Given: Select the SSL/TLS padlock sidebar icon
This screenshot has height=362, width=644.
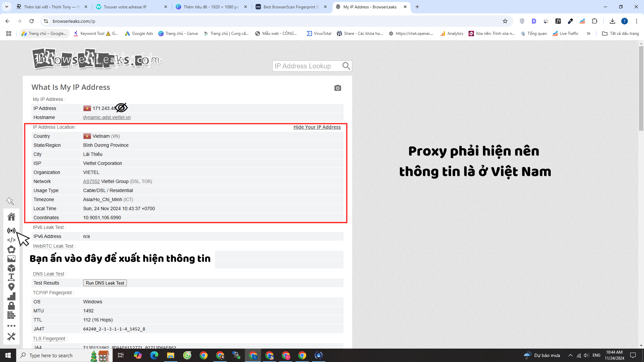Looking at the screenshot, I should click(x=11, y=306).
